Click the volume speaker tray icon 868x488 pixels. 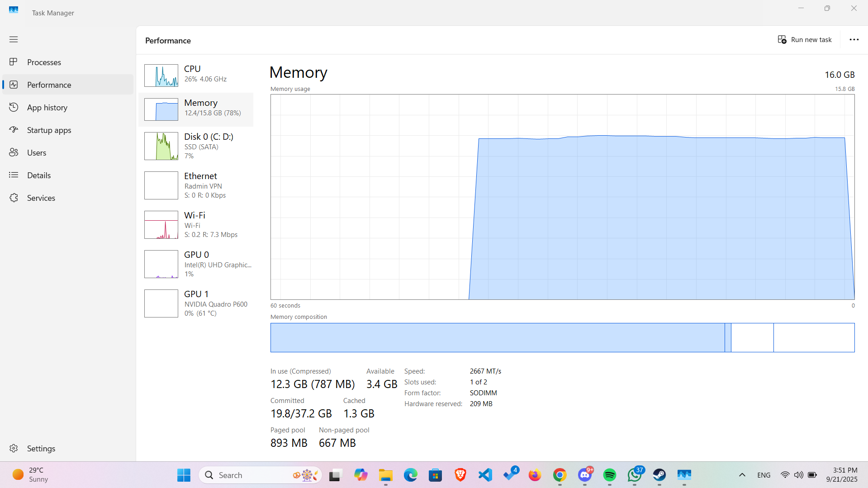(x=798, y=475)
